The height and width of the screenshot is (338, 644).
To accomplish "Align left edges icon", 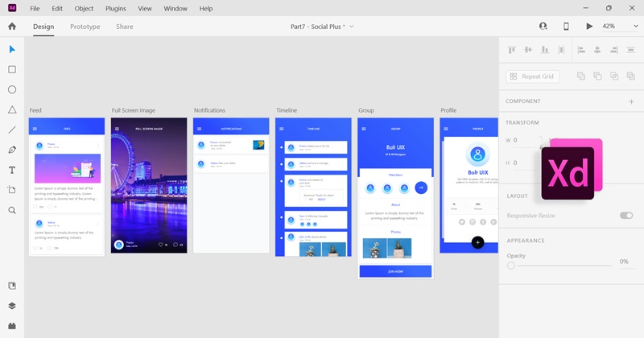I will click(x=581, y=50).
